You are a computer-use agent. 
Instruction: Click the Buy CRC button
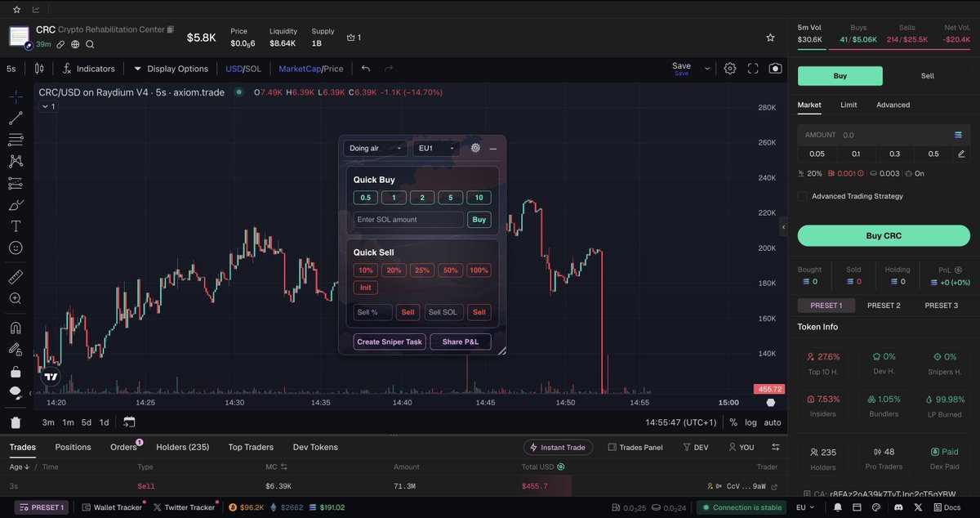(x=884, y=235)
